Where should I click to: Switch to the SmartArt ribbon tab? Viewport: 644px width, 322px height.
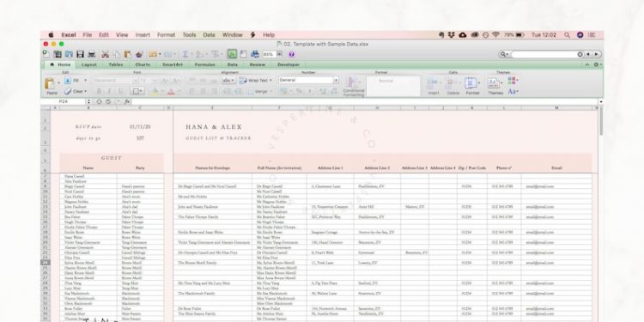click(x=172, y=65)
